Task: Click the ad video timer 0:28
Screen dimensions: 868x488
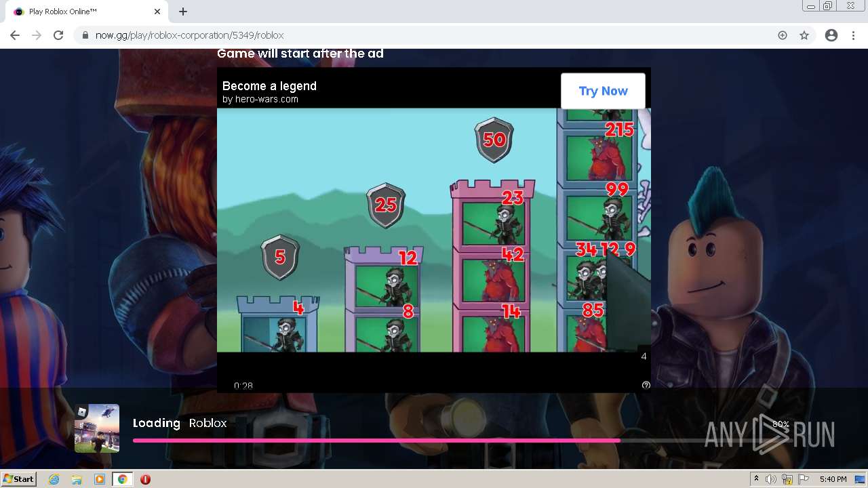Action: tap(243, 386)
